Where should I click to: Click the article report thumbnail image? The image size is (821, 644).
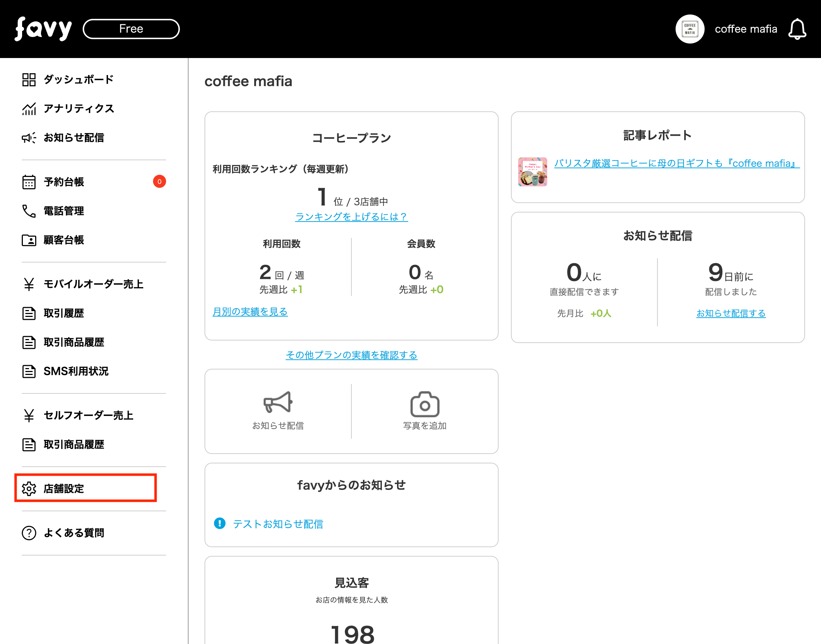pyautogui.click(x=532, y=172)
